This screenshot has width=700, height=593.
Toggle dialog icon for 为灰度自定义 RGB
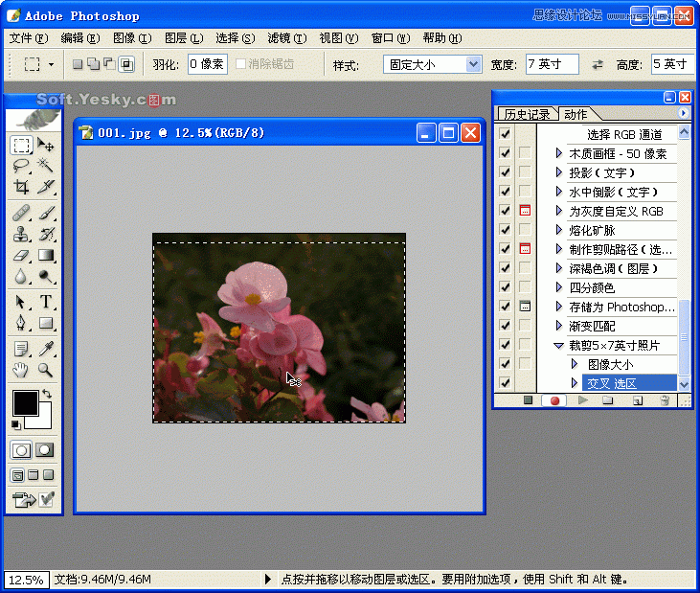click(525, 211)
